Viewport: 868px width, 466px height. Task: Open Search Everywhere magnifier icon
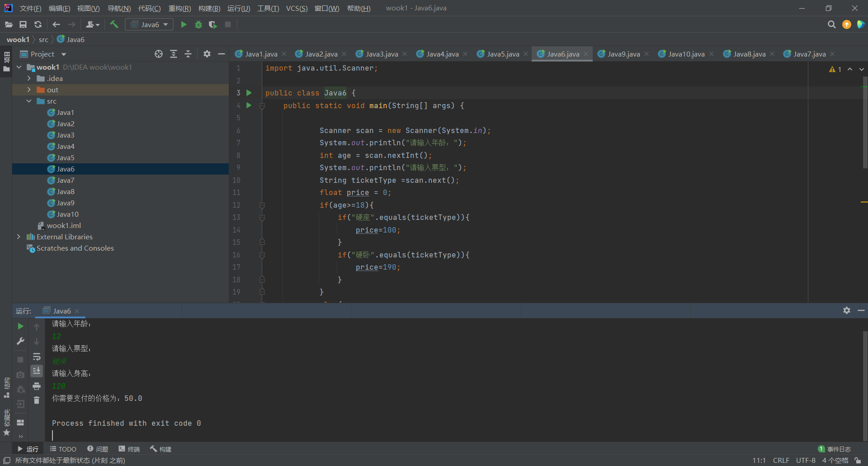pyautogui.click(x=831, y=24)
